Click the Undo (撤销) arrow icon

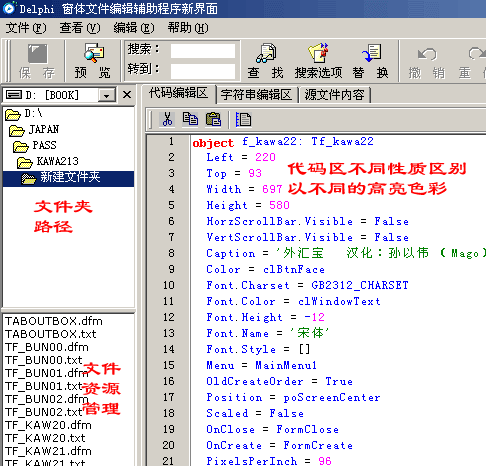(x=427, y=54)
